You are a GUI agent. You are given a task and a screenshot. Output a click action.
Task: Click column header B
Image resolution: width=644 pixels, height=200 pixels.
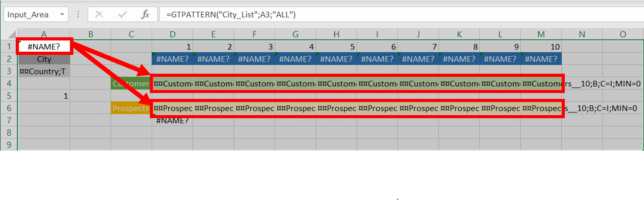pos(90,34)
